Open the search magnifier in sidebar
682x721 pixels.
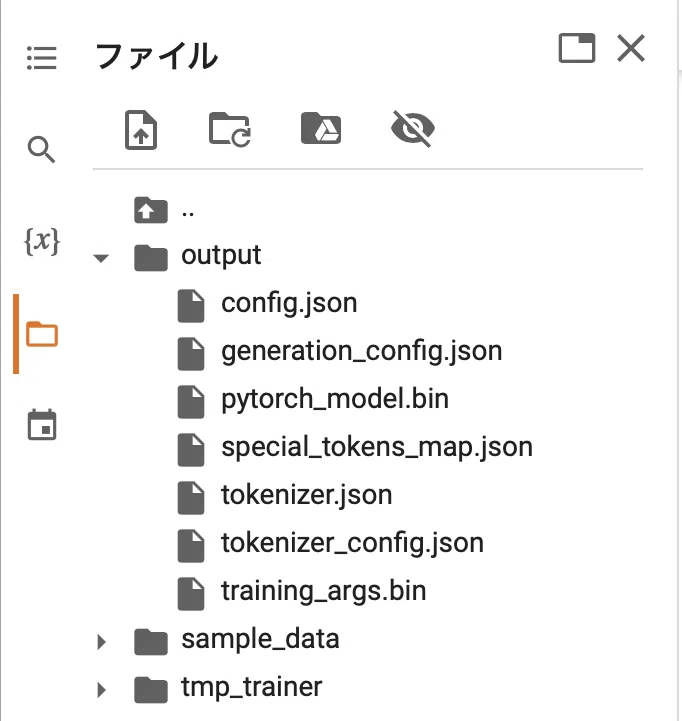(x=41, y=149)
